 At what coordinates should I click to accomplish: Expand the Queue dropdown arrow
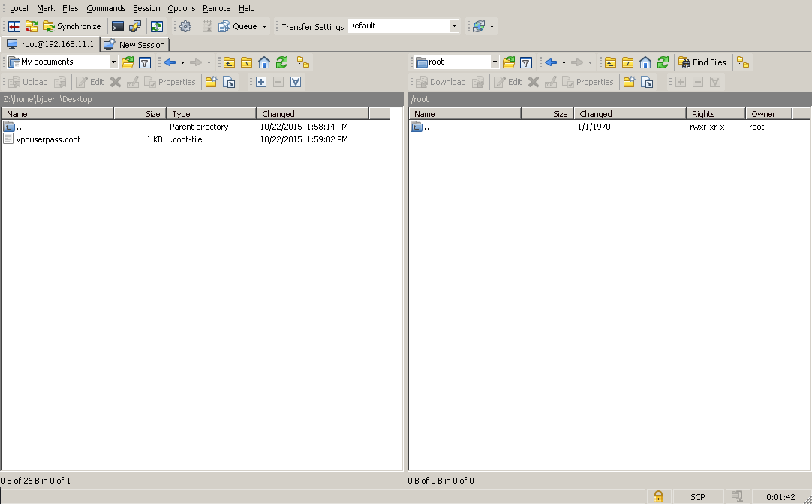(x=264, y=26)
